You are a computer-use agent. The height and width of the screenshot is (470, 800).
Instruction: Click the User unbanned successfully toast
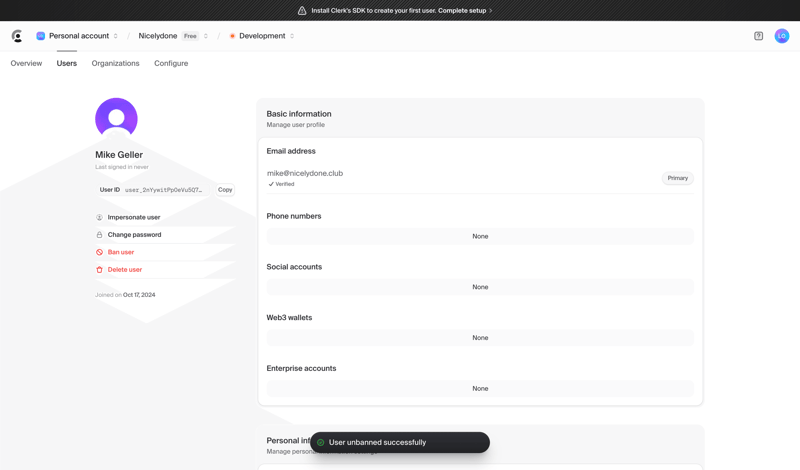pyautogui.click(x=400, y=442)
